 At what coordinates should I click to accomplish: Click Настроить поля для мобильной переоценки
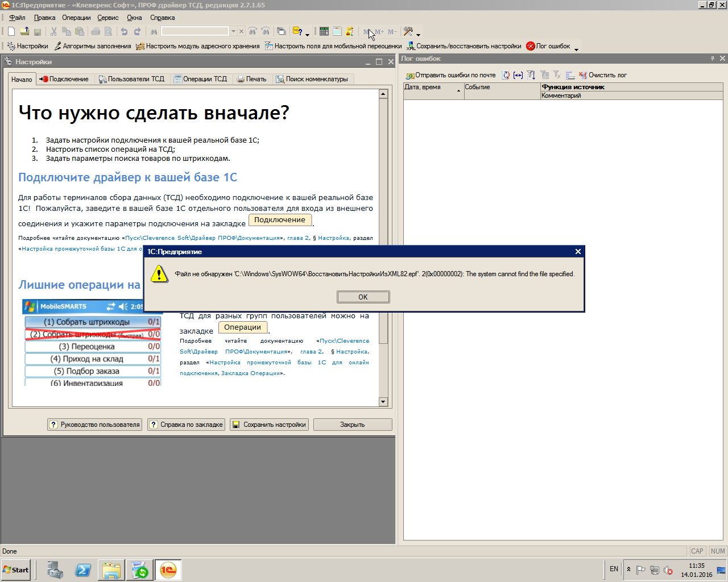[333, 46]
